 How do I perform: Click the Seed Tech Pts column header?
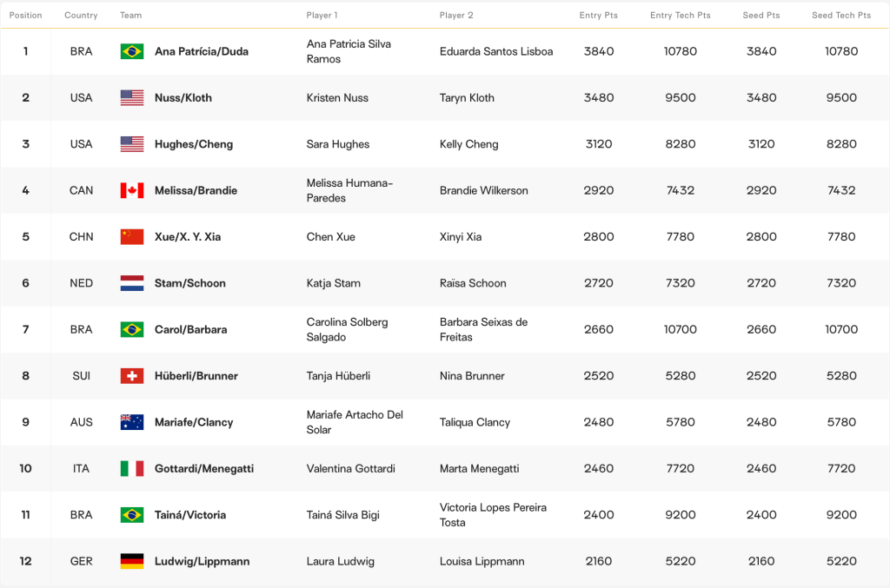click(x=840, y=16)
